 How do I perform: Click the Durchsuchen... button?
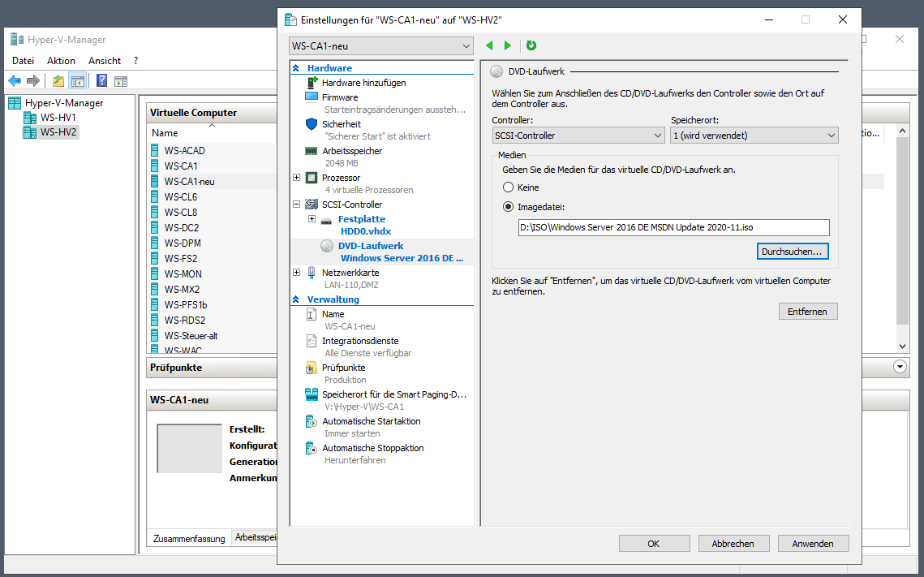(x=792, y=251)
